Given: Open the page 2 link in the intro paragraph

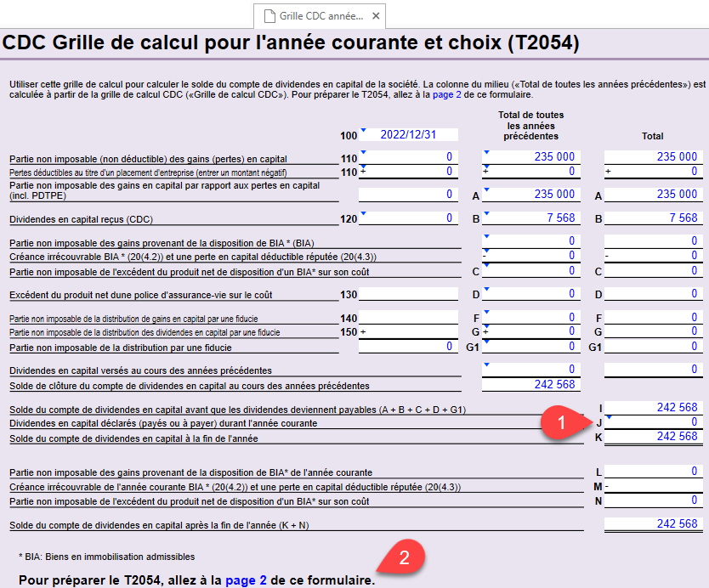Looking at the screenshot, I should coord(447,95).
